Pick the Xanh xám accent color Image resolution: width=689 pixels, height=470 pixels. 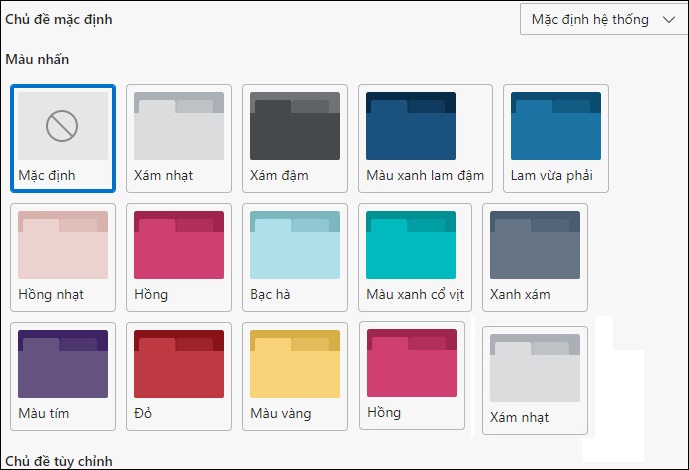point(535,256)
